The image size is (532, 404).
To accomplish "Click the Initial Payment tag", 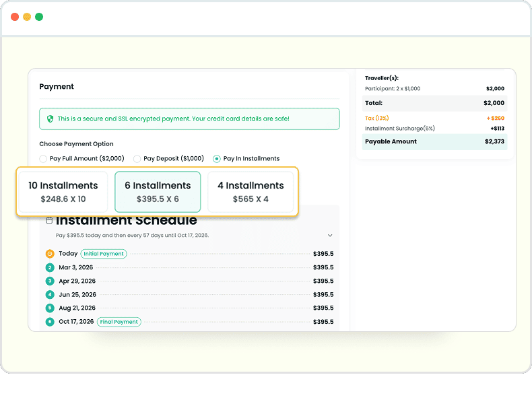I will [104, 254].
